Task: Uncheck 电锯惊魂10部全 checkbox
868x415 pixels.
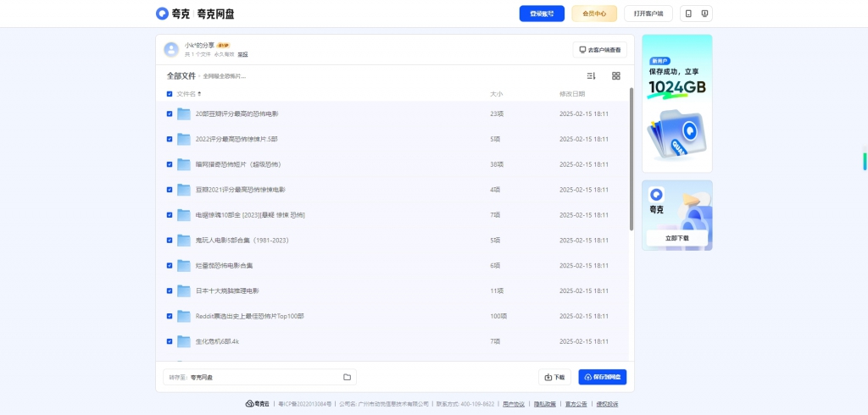Action: tap(170, 215)
